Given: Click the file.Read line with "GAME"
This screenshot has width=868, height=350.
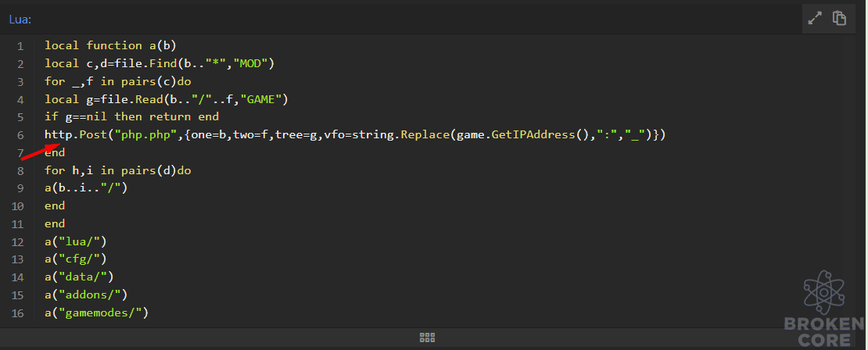Looking at the screenshot, I should point(167,99).
